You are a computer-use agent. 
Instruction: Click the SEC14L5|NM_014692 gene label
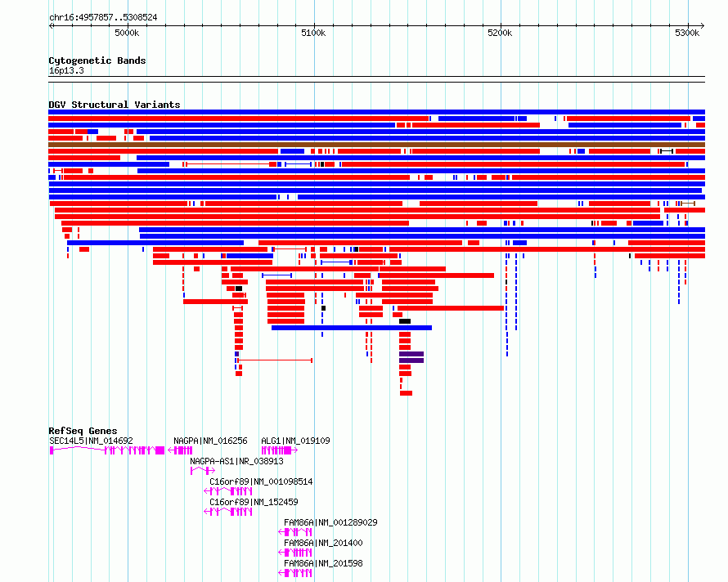pos(91,441)
